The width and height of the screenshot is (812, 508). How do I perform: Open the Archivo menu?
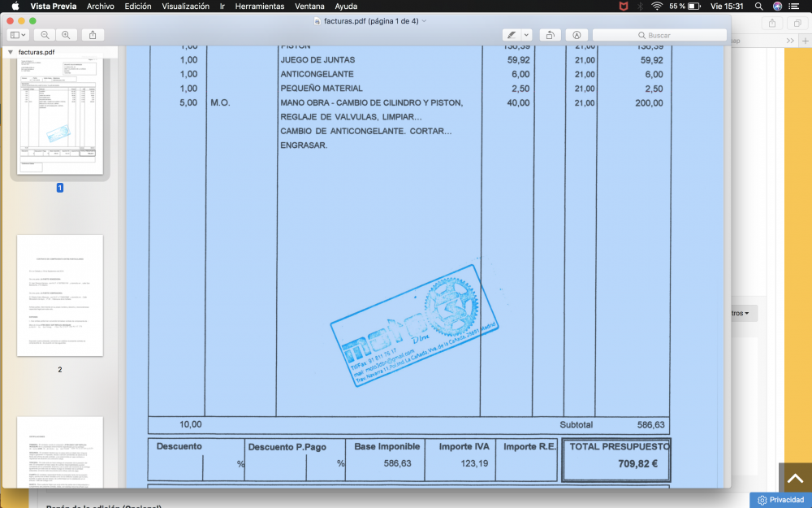click(100, 6)
